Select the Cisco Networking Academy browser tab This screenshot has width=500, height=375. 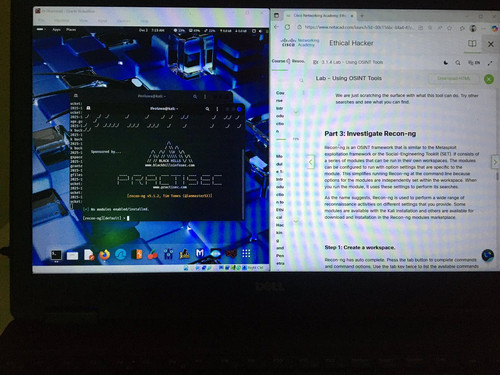point(319,16)
